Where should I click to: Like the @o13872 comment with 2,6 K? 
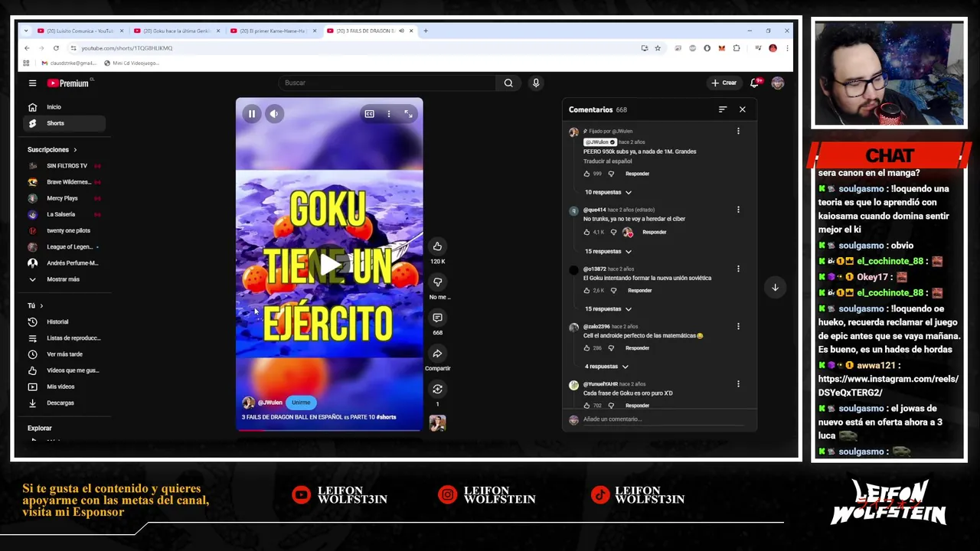[587, 291]
